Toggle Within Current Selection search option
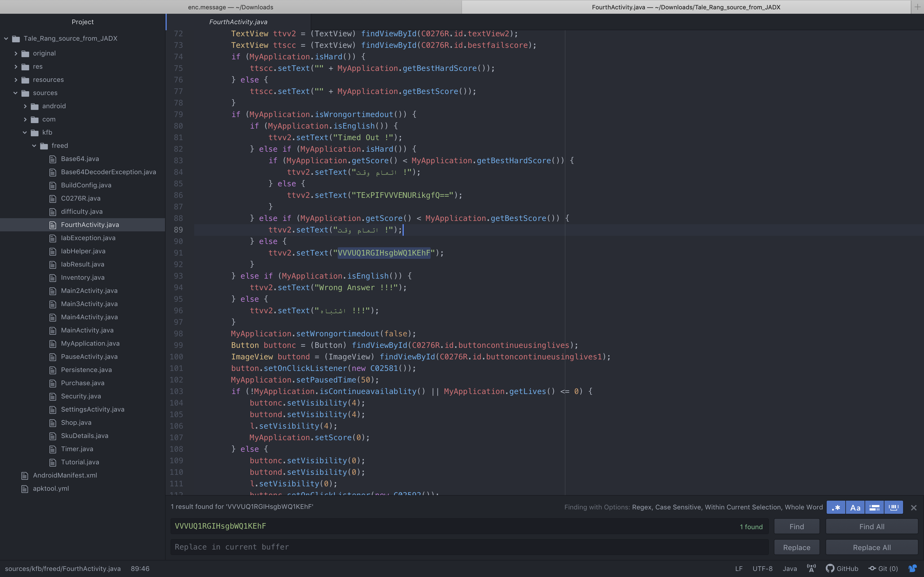Viewport: 924px width, 577px height. 875,507
